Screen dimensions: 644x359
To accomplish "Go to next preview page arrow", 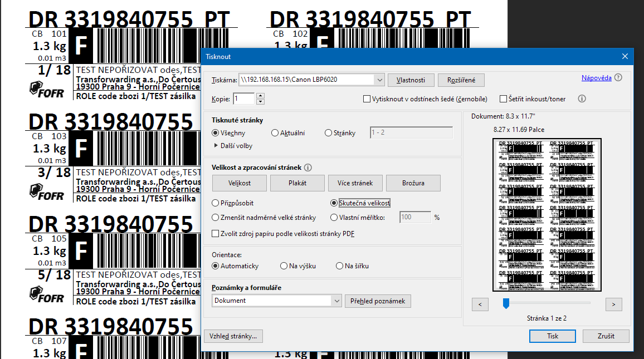I will pos(613,304).
